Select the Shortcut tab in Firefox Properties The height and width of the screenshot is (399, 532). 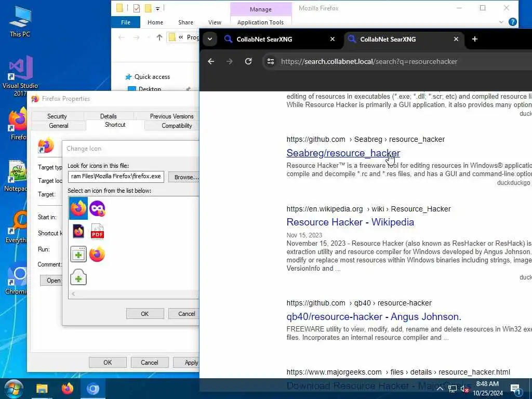pos(115,125)
